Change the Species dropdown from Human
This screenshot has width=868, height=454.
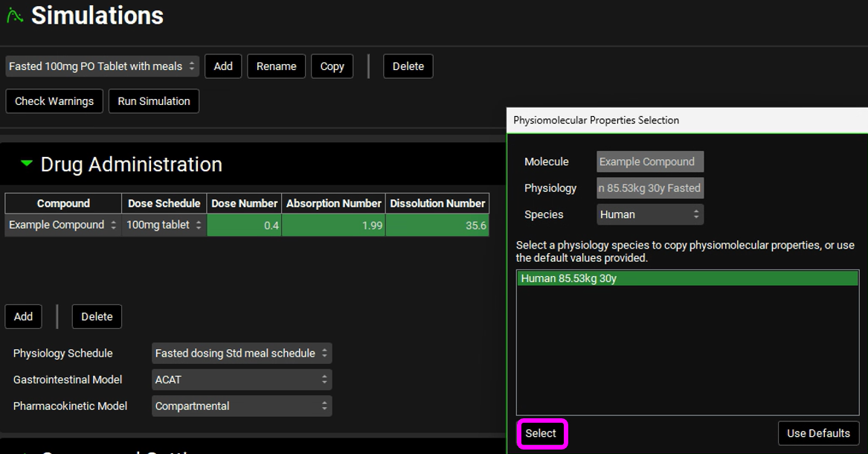(649, 214)
